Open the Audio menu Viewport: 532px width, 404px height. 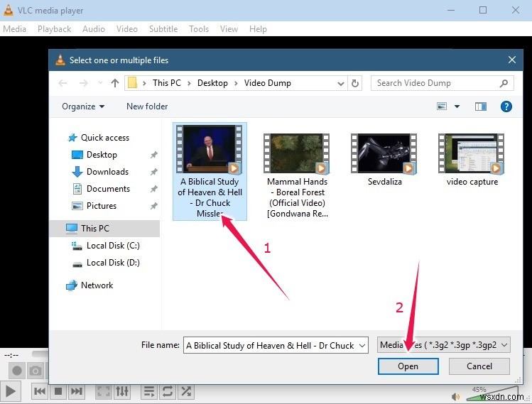tap(94, 29)
